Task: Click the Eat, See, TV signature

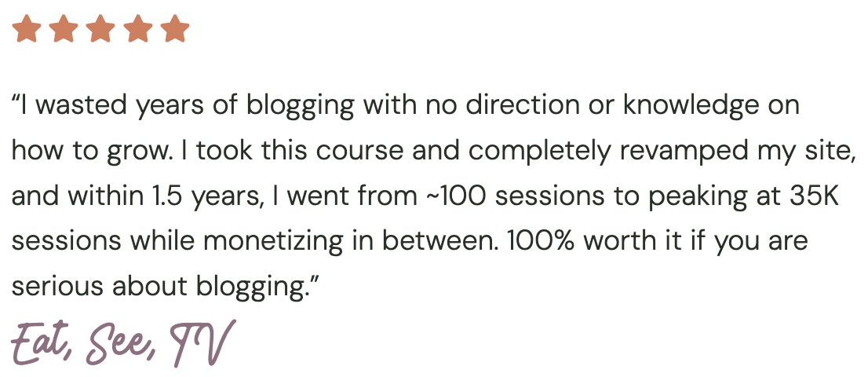Action: click(124, 342)
